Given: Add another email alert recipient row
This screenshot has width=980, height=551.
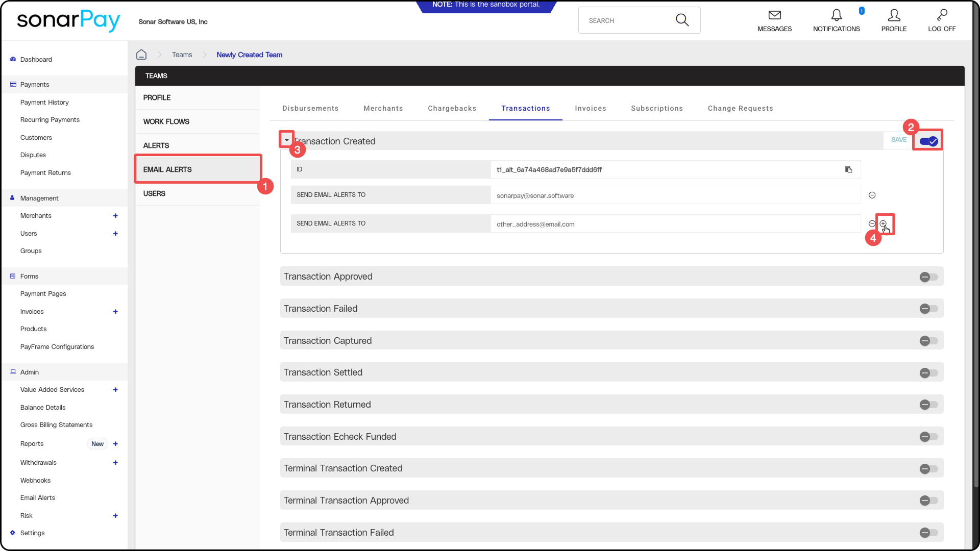Looking at the screenshot, I should (883, 223).
